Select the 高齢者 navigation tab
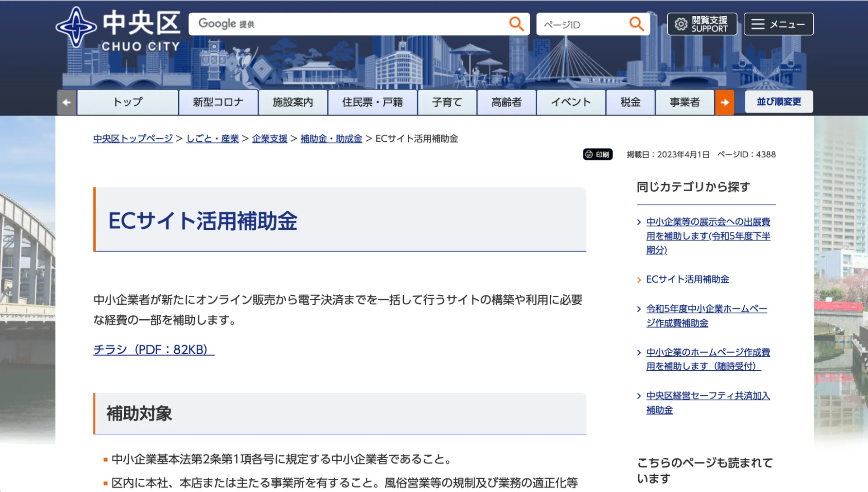Image resolution: width=868 pixels, height=492 pixels. (x=506, y=102)
